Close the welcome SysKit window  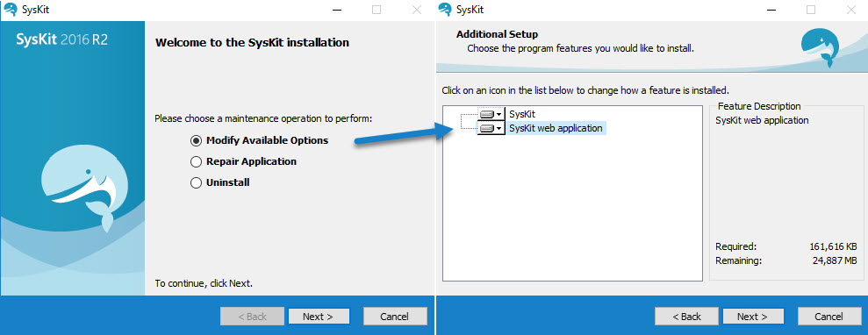pyautogui.click(x=418, y=10)
